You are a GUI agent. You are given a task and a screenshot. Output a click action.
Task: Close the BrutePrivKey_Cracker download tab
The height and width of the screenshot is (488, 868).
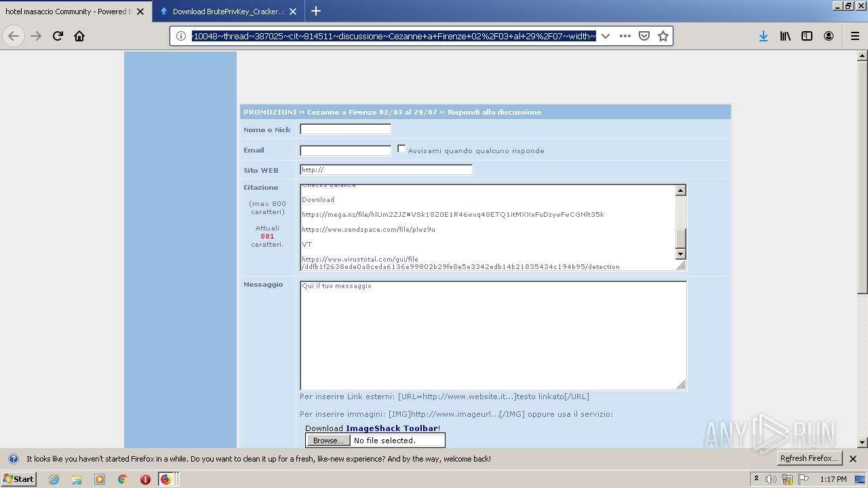tap(293, 12)
